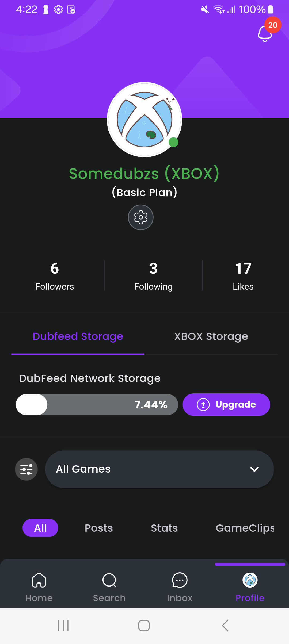Tap the filter sliders icon
The width and height of the screenshot is (289, 644).
[x=26, y=469]
